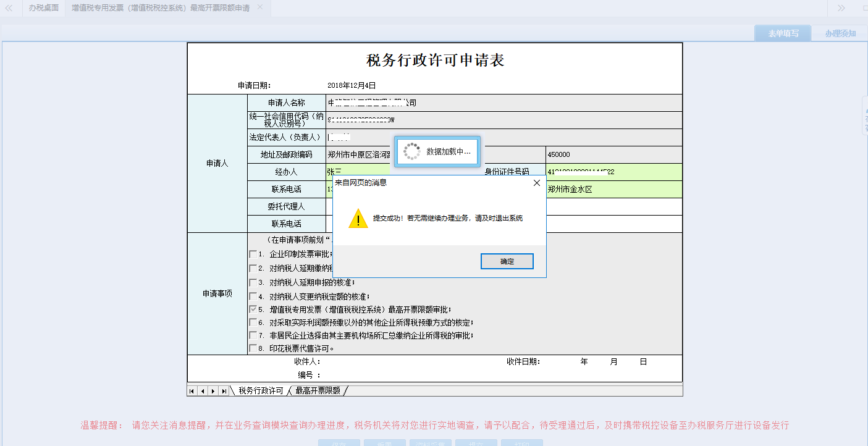Image resolution: width=868 pixels, height=446 pixels.
Task: Collapse tabs using the left double-chevron
Action: (11, 9)
